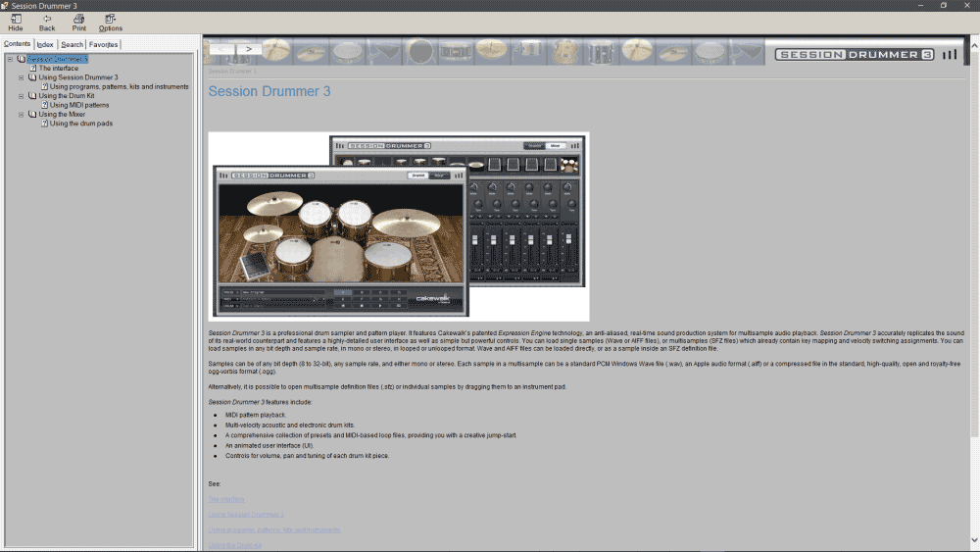Collapse the 'Using the Drum Kit' tree node

point(22,96)
